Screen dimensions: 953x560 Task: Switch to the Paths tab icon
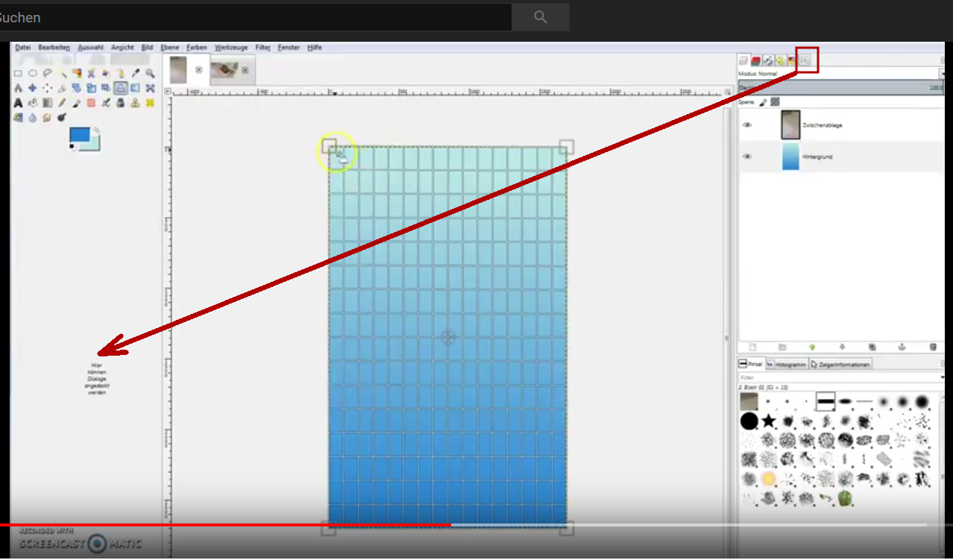tap(767, 60)
